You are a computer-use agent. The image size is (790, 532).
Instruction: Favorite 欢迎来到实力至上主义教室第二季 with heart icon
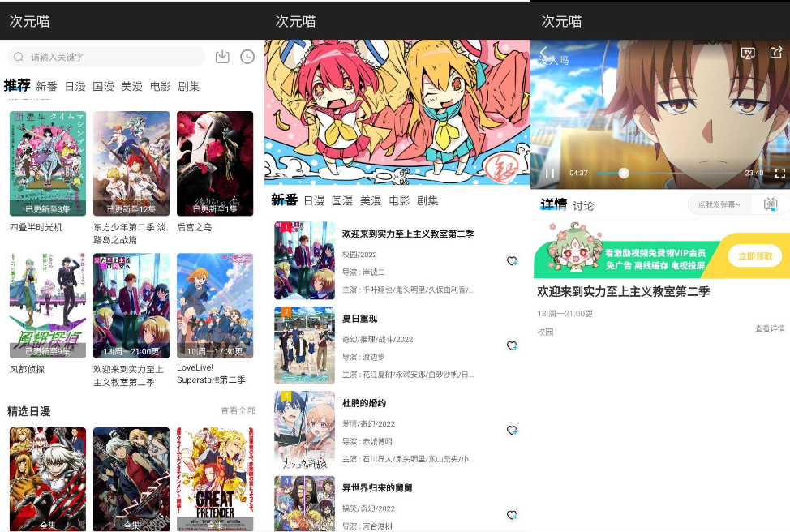click(x=512, y=261)
